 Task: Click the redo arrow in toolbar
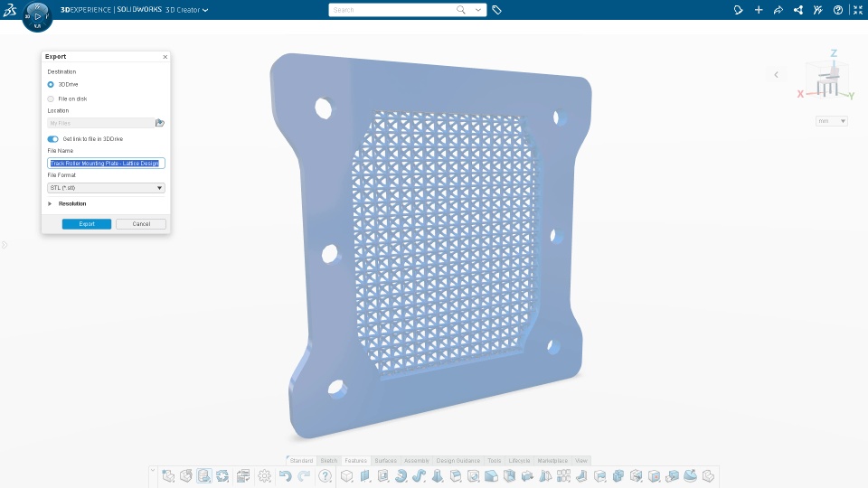click(304, 476)
